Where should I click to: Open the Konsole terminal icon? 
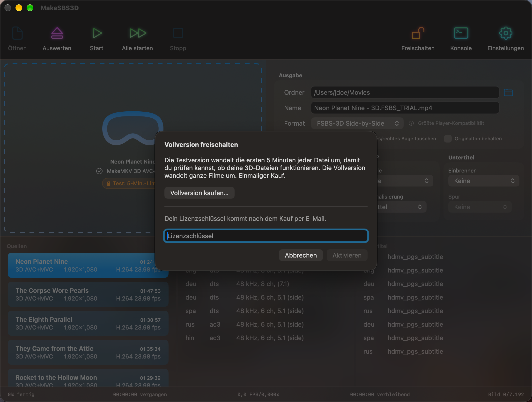(x=461, y=33)
